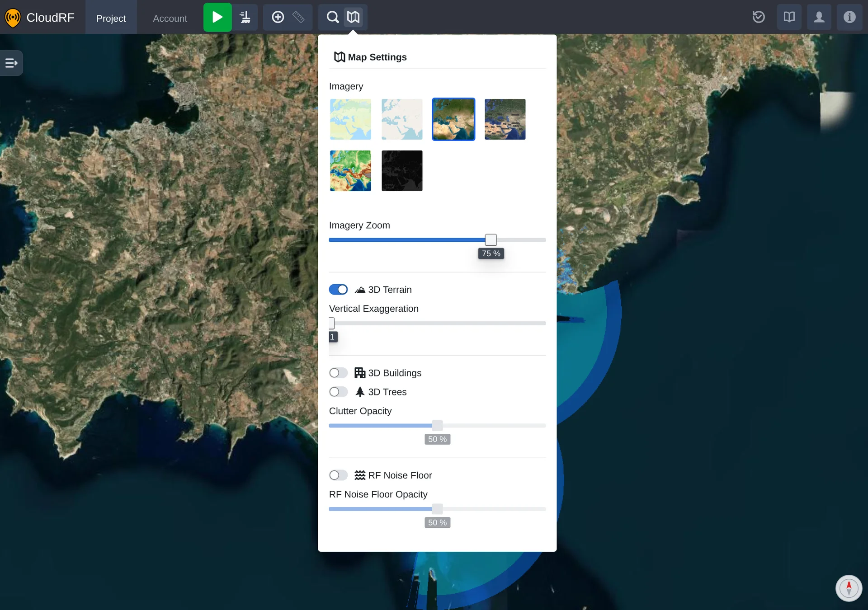Toggle the Map Settings map icon
Screen dimensions: 868x610
353,17
